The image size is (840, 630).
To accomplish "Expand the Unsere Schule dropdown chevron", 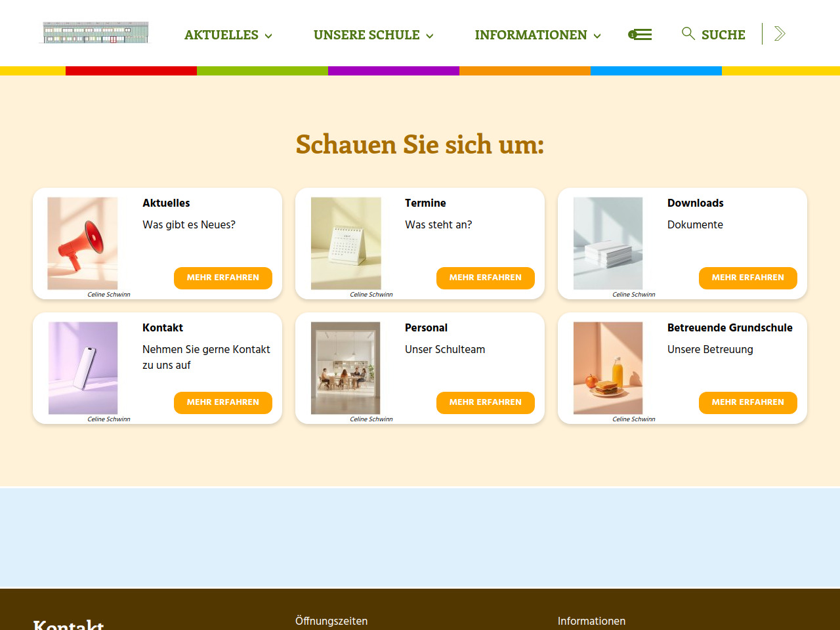I will tap(430, 36).
